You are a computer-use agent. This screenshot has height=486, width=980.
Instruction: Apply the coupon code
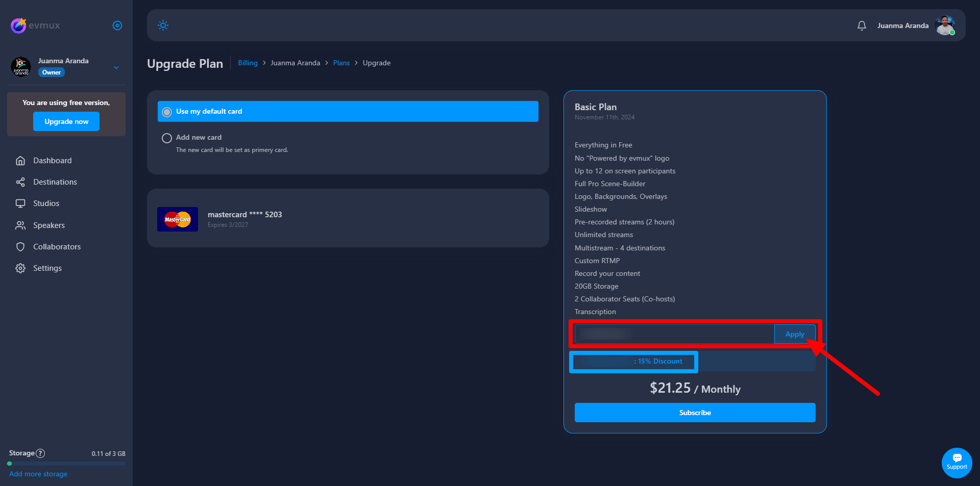795,334
